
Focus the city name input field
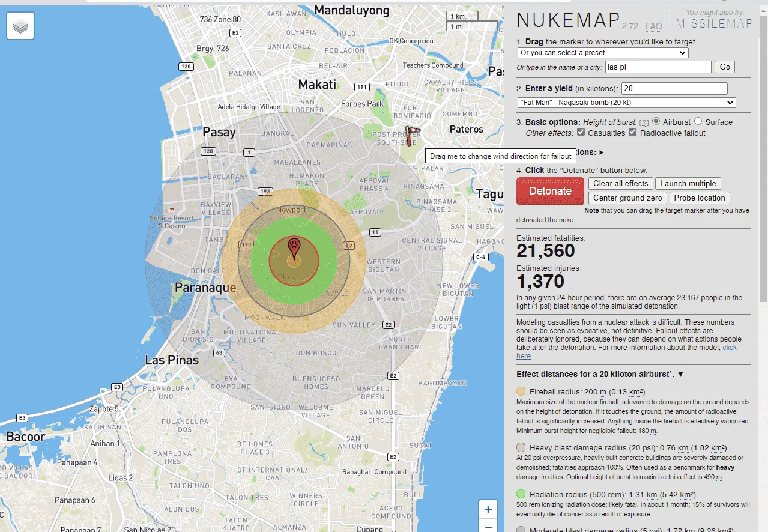658,67
